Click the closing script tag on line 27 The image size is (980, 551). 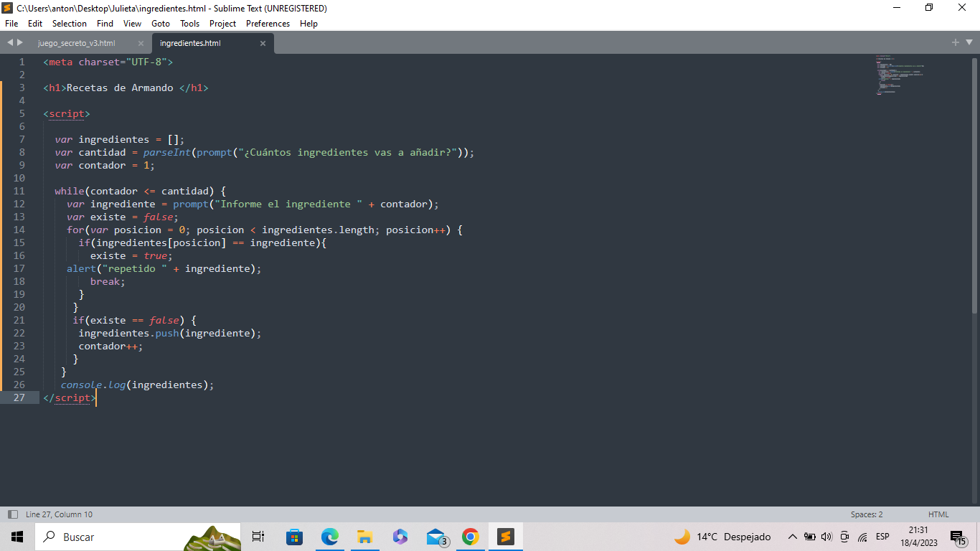(70, 397)
